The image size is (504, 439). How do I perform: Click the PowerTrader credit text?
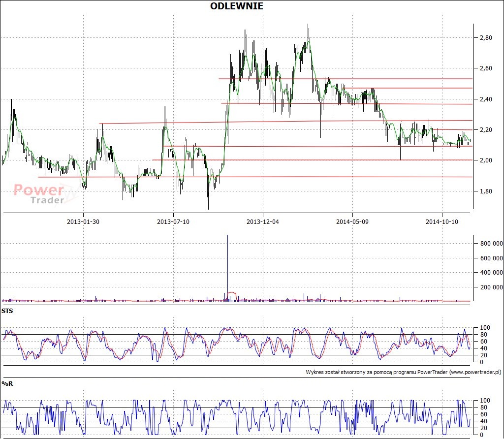tap(404, 372)
